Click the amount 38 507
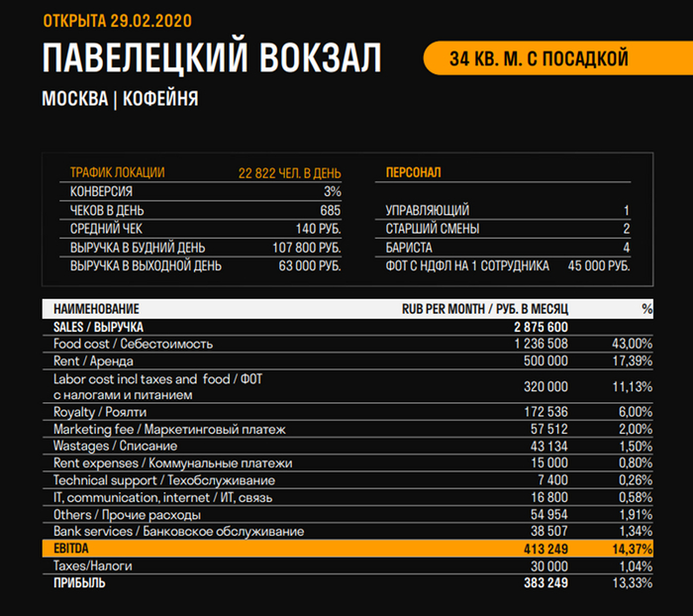This screenshot has height=616, width=693. click(549, 531)
